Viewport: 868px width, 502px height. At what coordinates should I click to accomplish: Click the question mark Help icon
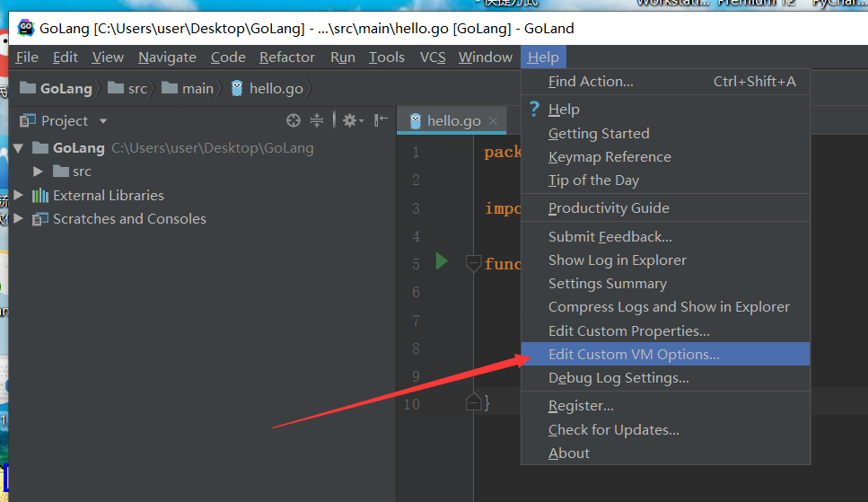[x=534, y=109]
